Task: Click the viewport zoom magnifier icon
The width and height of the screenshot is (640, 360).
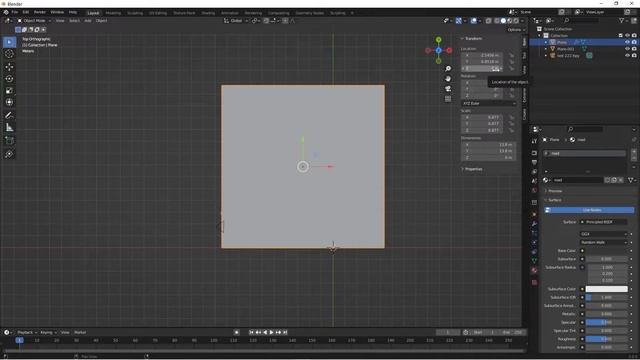Action: 448,69
